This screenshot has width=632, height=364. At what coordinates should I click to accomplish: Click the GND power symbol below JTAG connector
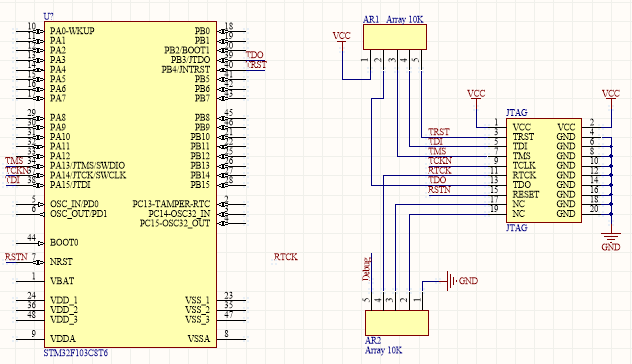(x=611, y=241)
